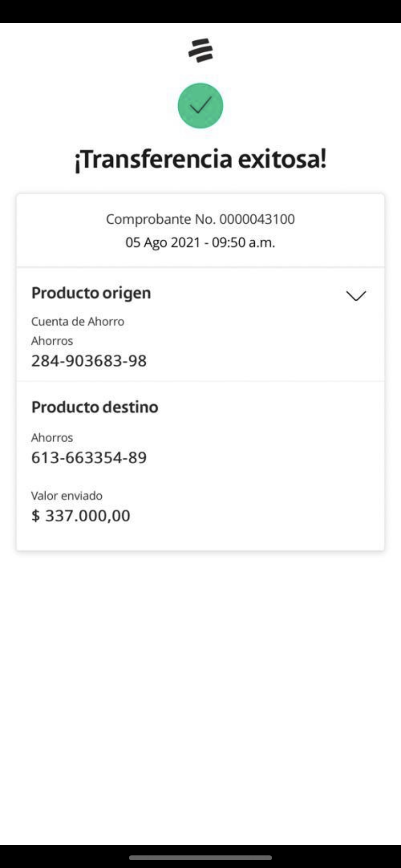The image size is (401, 868).
Task: Click the Producto destino heading
Action: (94, 407)
